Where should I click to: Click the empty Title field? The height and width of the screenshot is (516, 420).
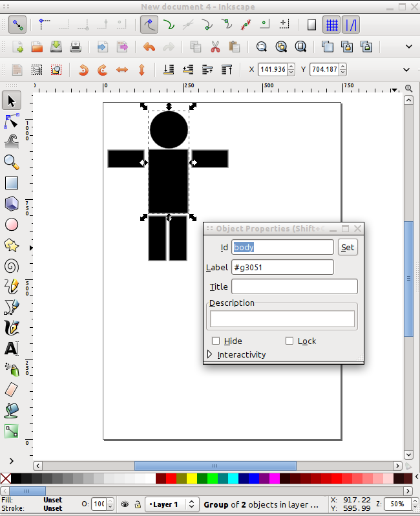coord(295,286)
